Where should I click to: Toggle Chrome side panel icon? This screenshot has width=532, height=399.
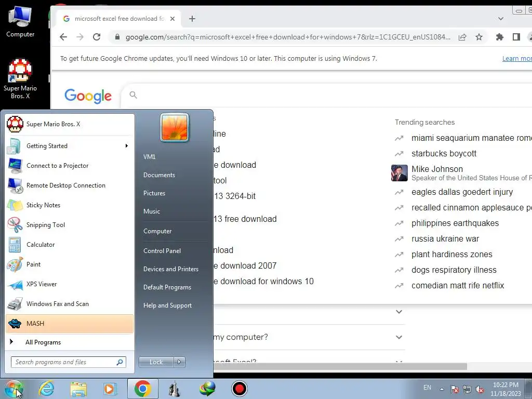point(516,37)
